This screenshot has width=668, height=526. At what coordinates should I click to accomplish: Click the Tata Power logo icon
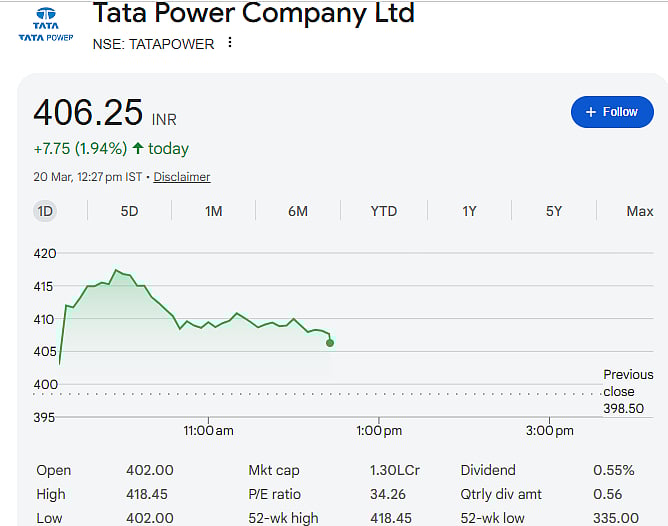46,26
